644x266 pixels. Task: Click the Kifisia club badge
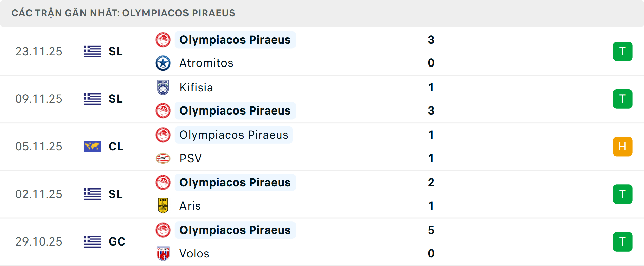pyautogui.click(x=163, y=87)
